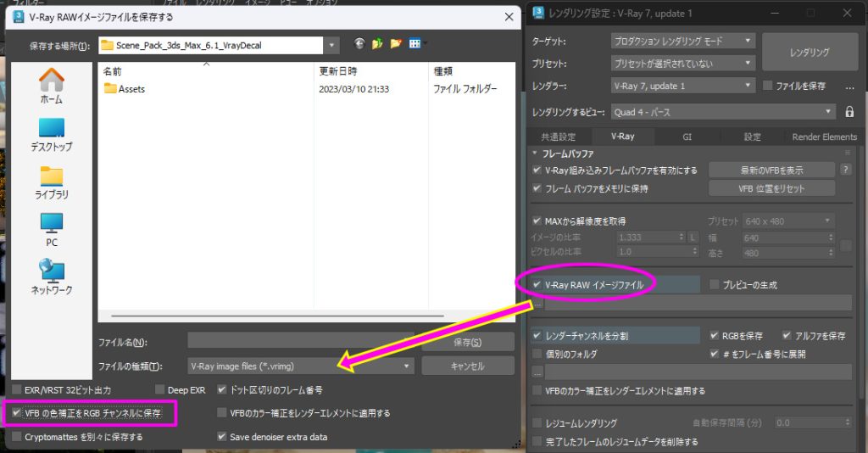Screen dimensions: 868x453
Task: Click the L lock beside image aspect ratio
Action: (x=693, y=237)
